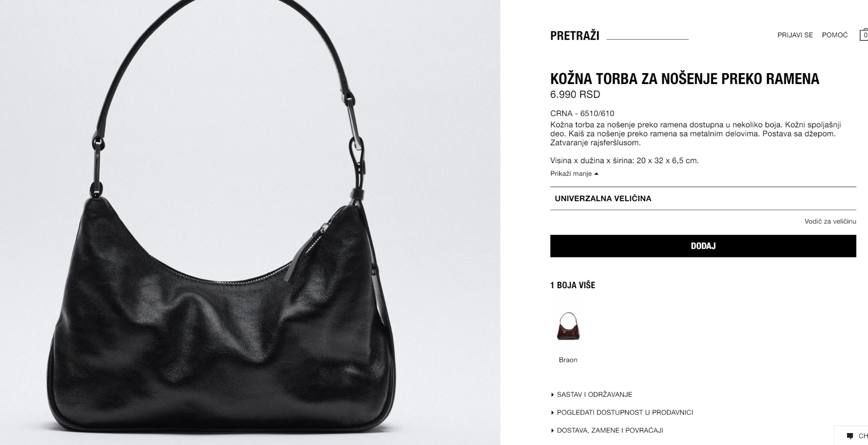Viewport: 868px width, 445px height.
Task: Select UNIVERZALNA VELIČINA size option
Action: tap(703, 199)
